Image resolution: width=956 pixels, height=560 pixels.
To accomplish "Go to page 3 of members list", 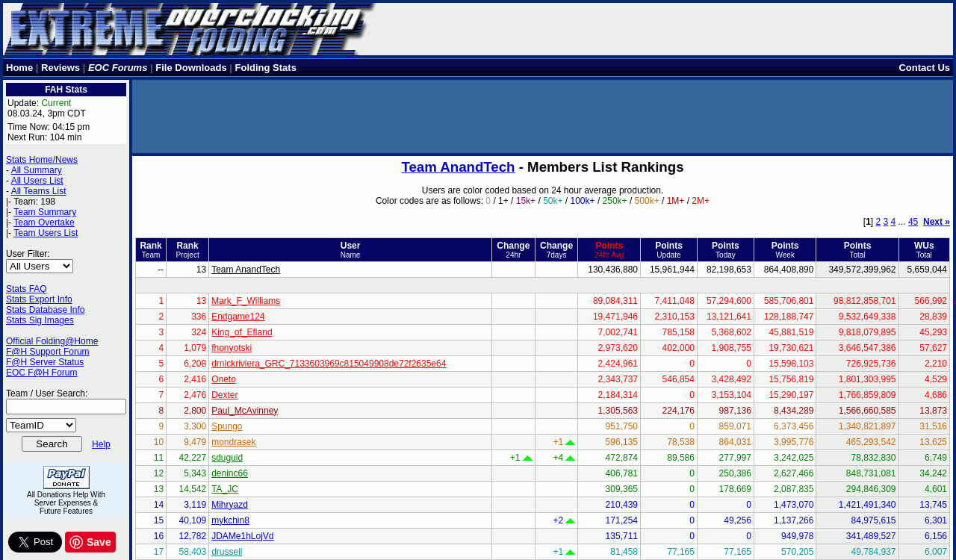I will (x=886, y=222).
